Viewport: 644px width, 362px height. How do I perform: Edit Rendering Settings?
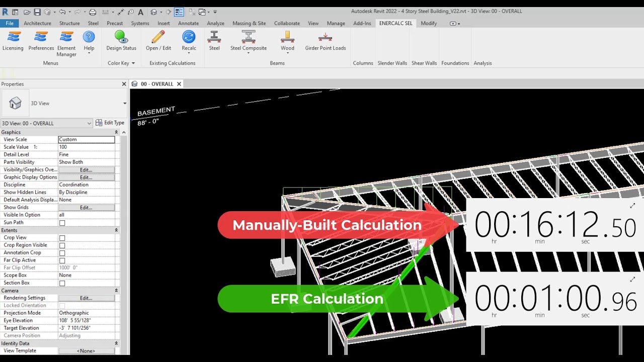pos(86,298)
